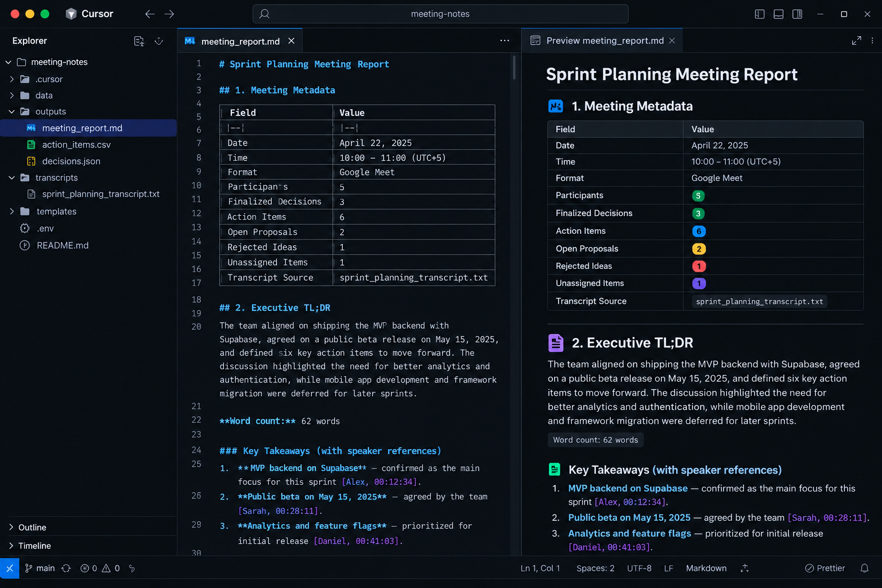
Task: Expand the Timeline section
Action: pos(88,546)
